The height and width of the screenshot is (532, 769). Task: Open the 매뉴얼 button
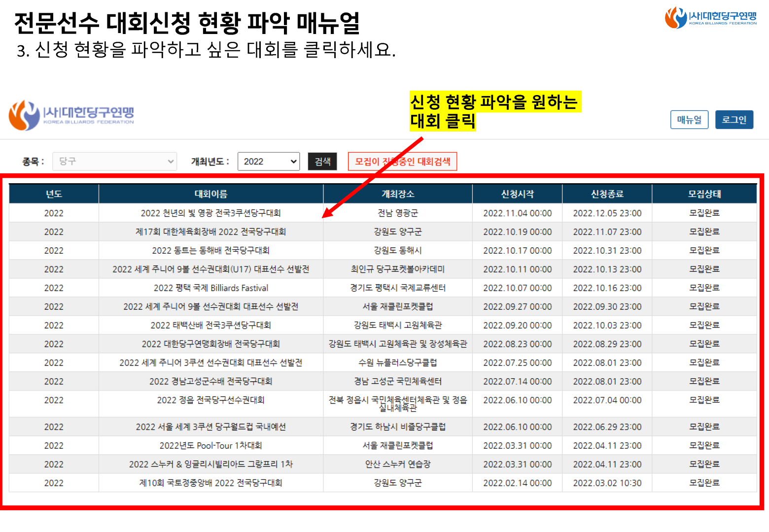689,120
